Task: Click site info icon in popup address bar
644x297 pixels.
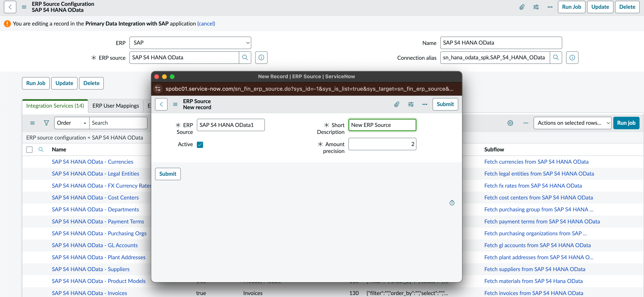Action: (158, 89)
